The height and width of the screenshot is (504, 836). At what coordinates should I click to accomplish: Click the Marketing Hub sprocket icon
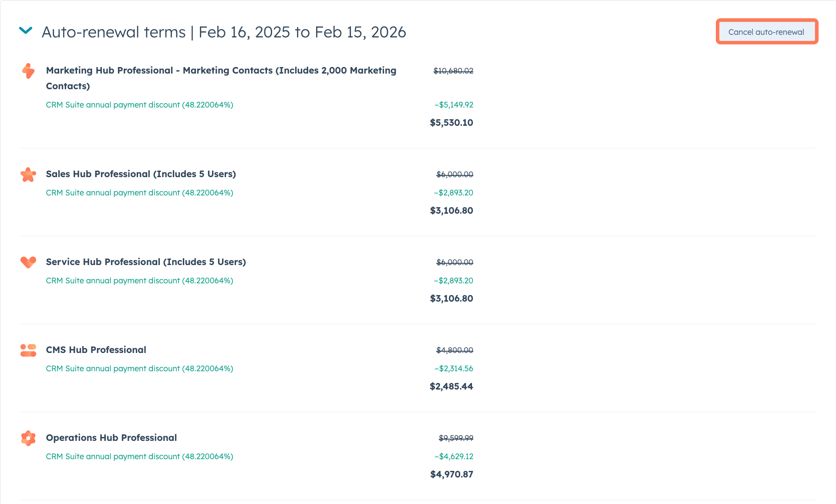tap(28, 71)
